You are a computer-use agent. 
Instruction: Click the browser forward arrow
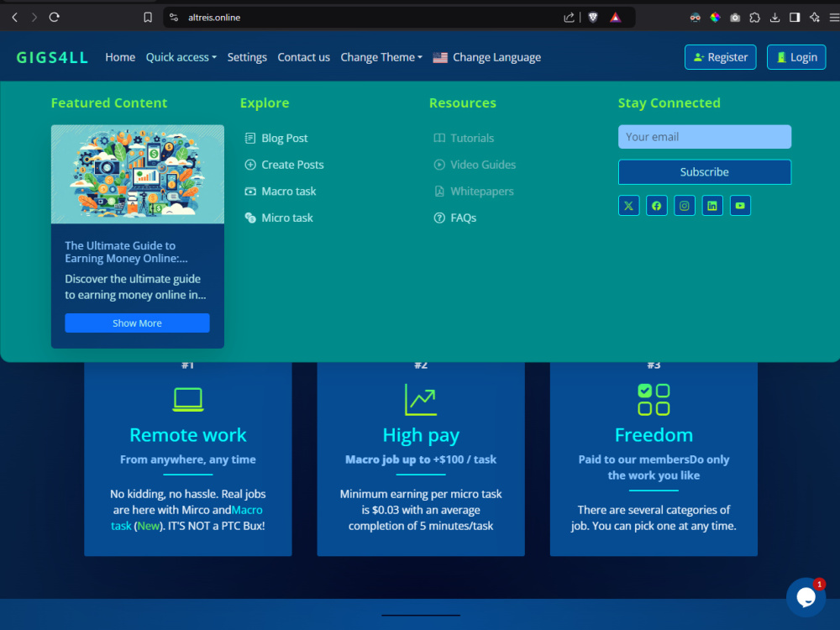pos(34,17)
